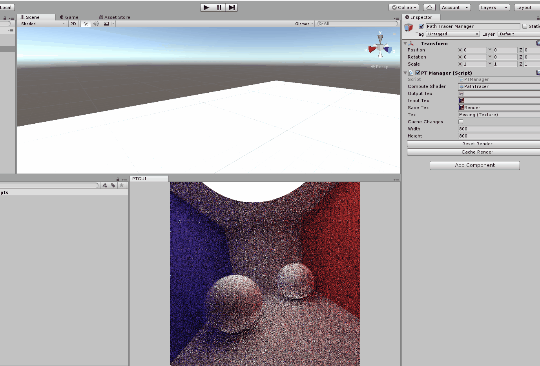This screenshot has height=366, width=540.
Task: Switch to the Game tab
Action: pos(69,17)
